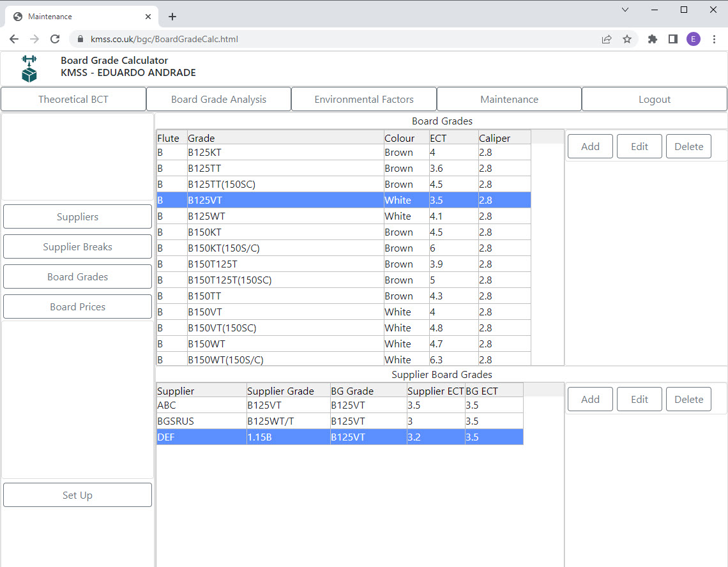Select the B150VT grade row

pyautogui.click(x=344, y=312)
